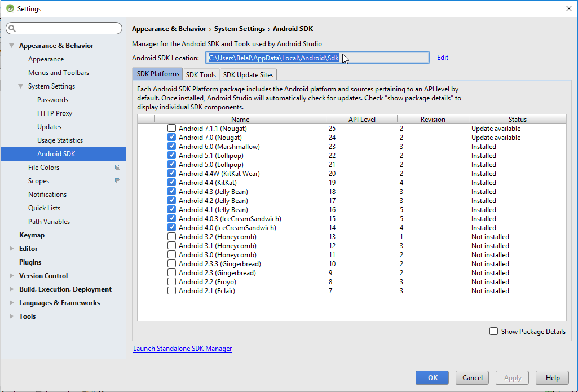Open the Path Variables settings page
This screenshot has height=392, width=578.
(x=49, y=222)
